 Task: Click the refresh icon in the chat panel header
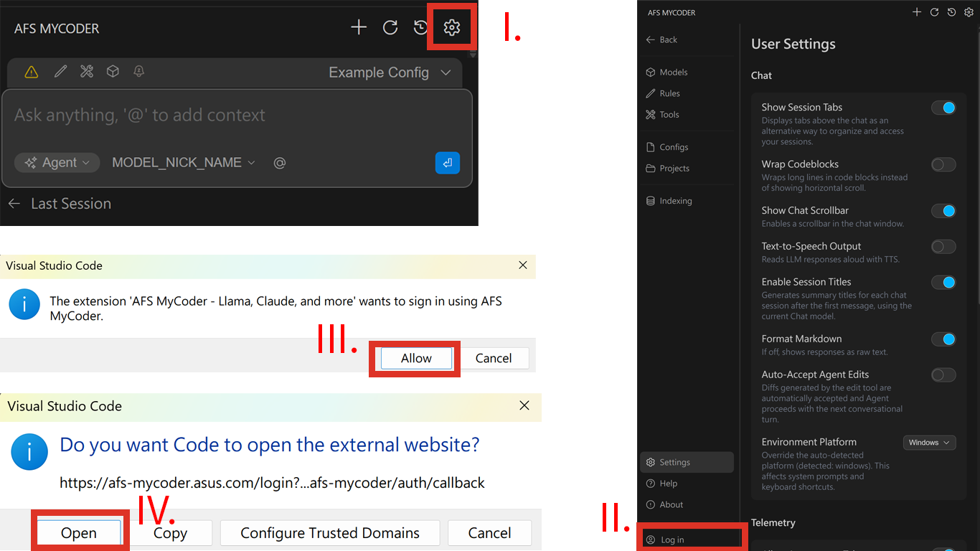[390, 28]
